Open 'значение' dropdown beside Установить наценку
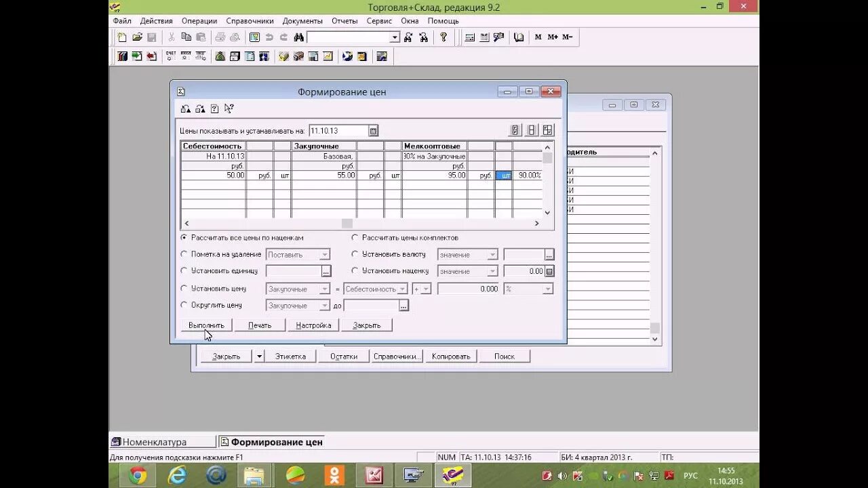The height and width of the screenshot is (488, 868). [x=493, y=271]
